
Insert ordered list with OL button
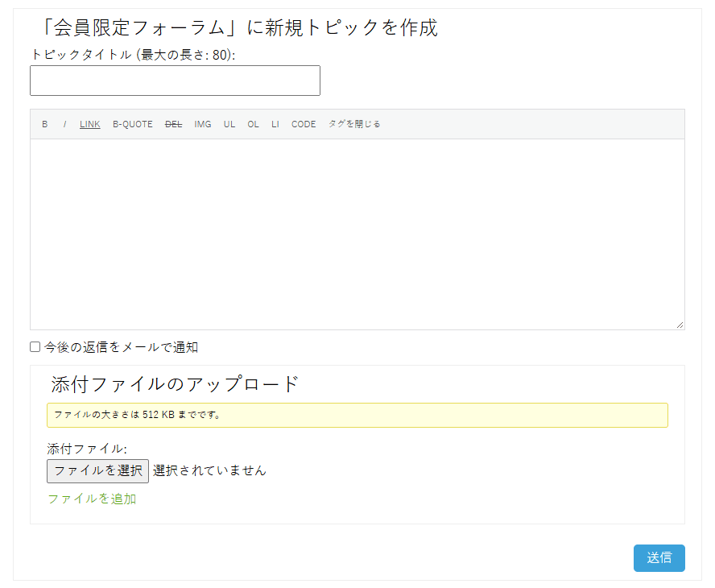[x=253, y=124]
